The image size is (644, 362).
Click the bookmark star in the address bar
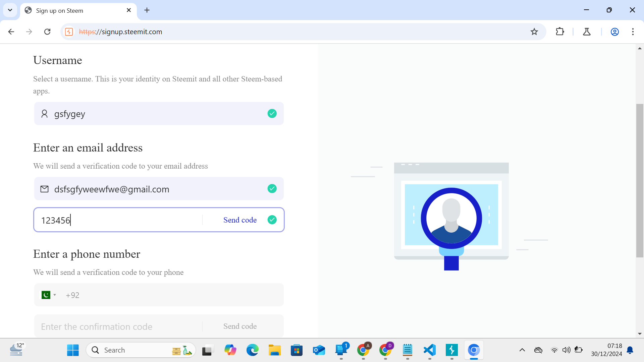click(534, 32)
